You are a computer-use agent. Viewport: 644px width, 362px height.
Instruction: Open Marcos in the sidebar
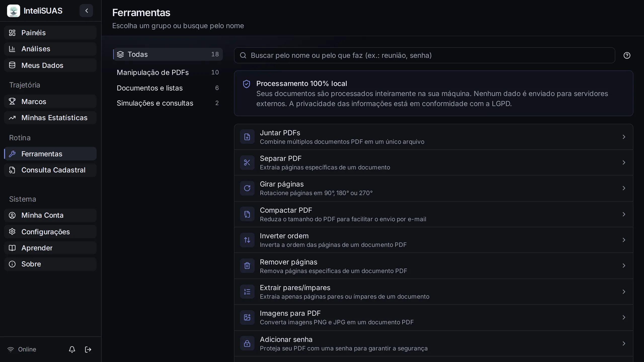click(x=50, y=102)
